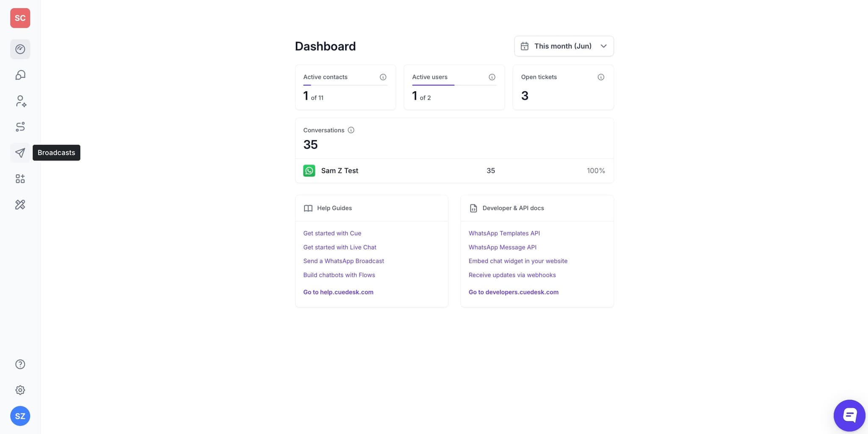The height and width of the screenshot is (434, 868).
Task: Open the Chats conversations icon
Action: [20, 75]
